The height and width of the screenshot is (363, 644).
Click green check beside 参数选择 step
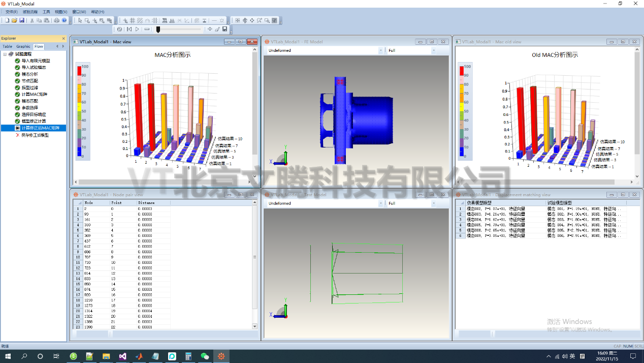point(17,108)
